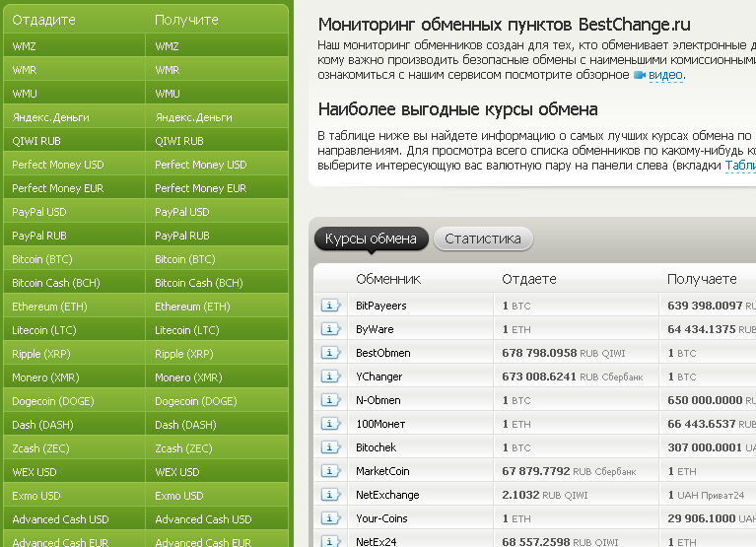Select Monero (XMR) in Получите column

coord(217,376)
